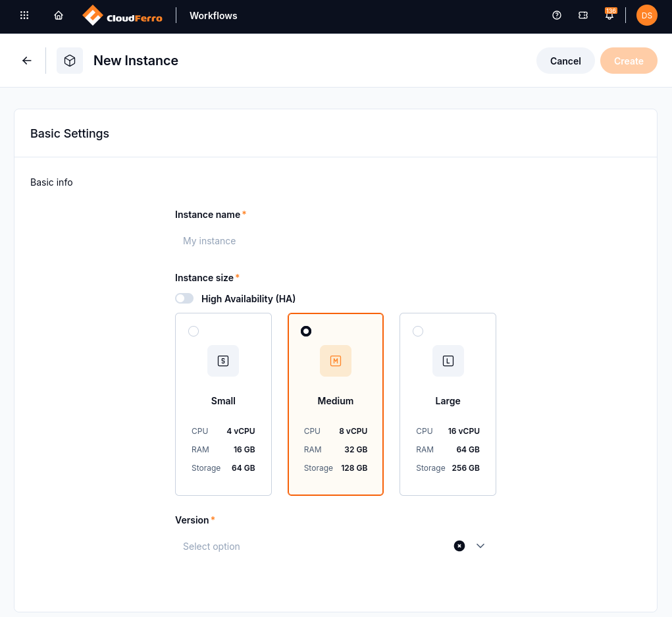Image resolution: width=672 pixels, height=617 pixels.
Task: Click the cube instance icon
Action: [70, 61]
